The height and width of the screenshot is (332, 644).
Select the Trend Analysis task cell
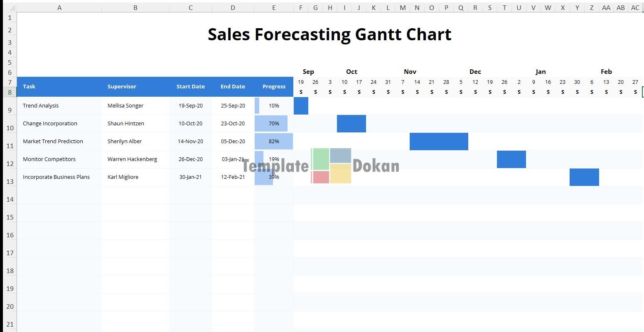point(41,105)
